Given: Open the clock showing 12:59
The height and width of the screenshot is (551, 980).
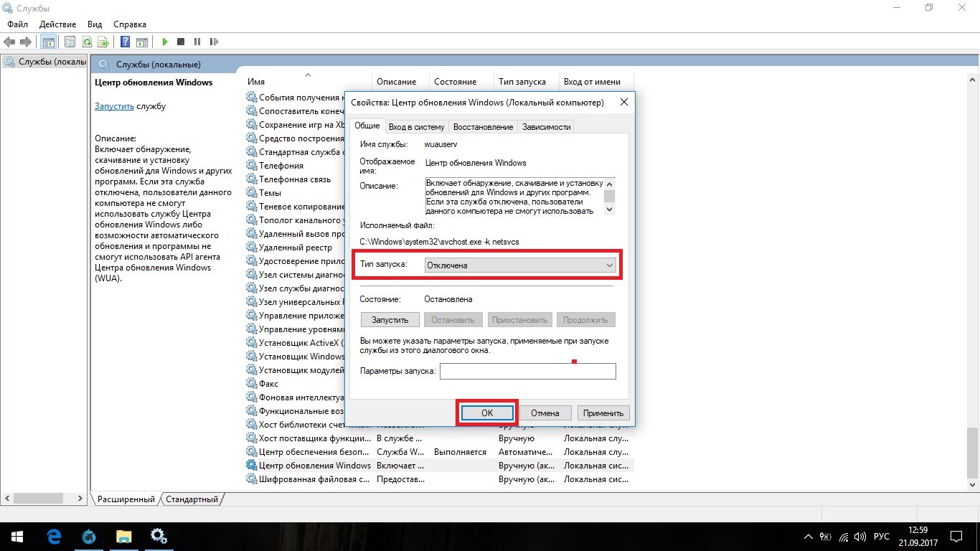Looking at the screenshot, I should point(917,537).
